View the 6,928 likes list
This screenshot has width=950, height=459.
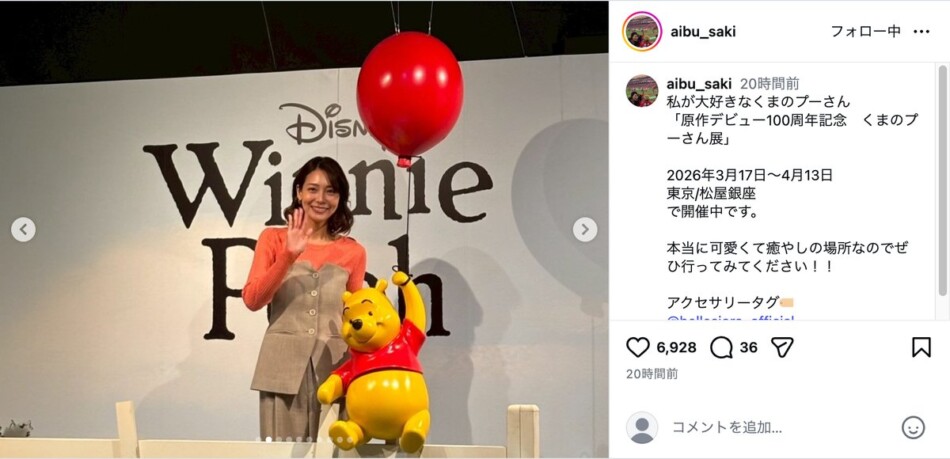[x=676, y=348]
